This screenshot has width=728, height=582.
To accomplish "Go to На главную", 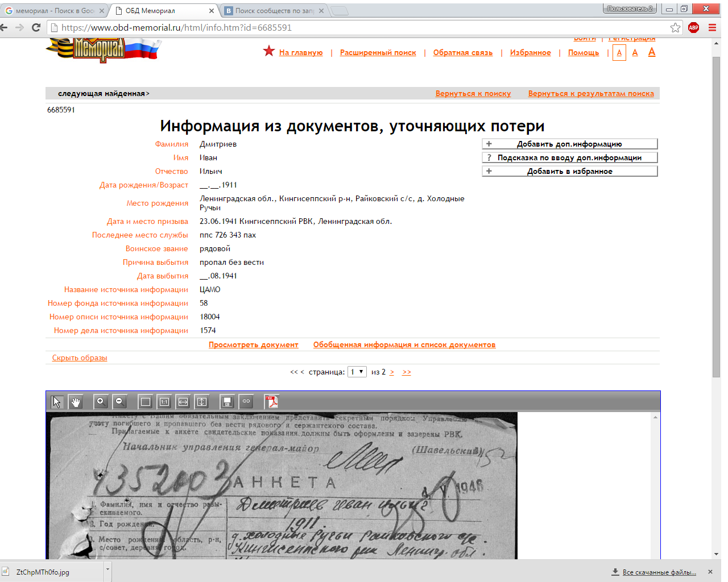I will click(x=301, y=53).
